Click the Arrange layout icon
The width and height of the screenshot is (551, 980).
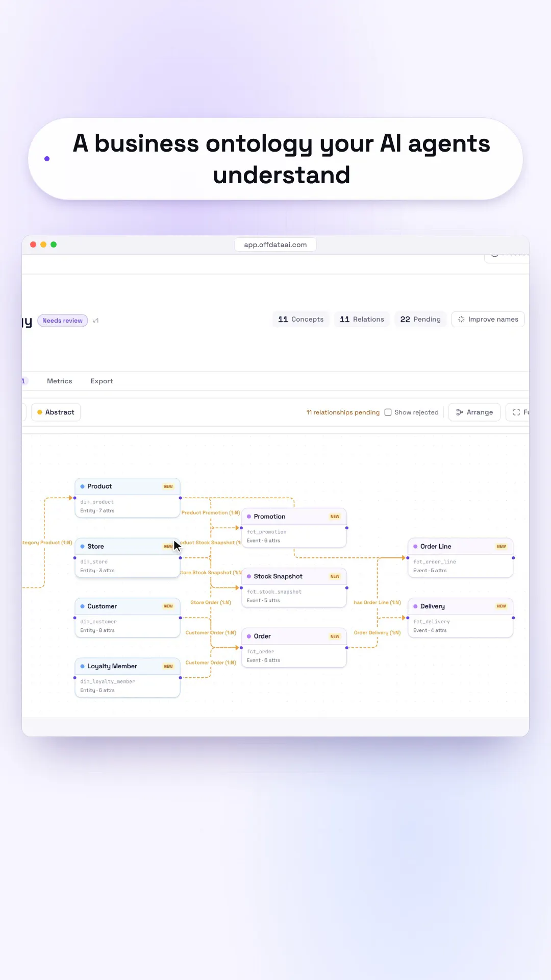pos(459,412)
